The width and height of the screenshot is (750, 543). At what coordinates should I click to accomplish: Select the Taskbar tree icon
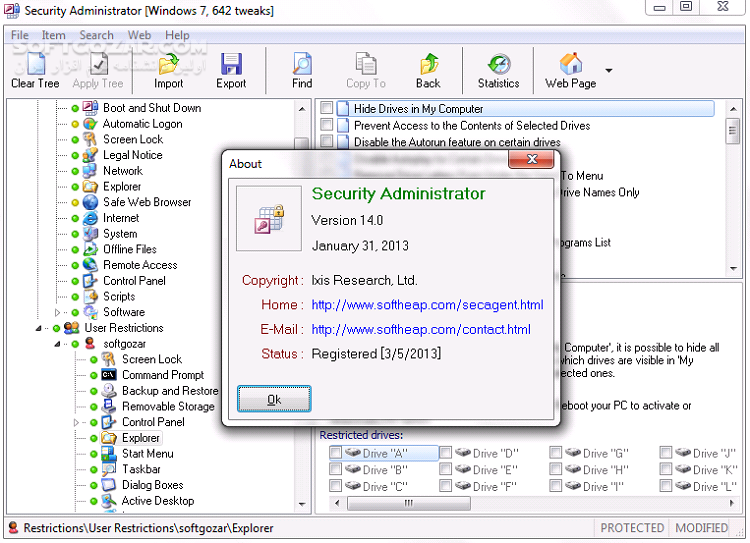click(109, 469)
